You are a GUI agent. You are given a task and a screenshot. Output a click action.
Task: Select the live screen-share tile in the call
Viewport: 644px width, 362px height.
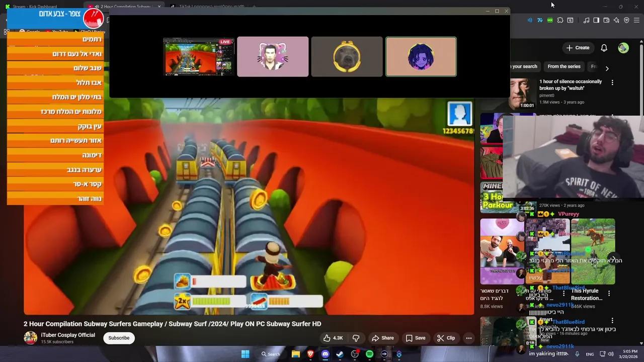[199, 57]
